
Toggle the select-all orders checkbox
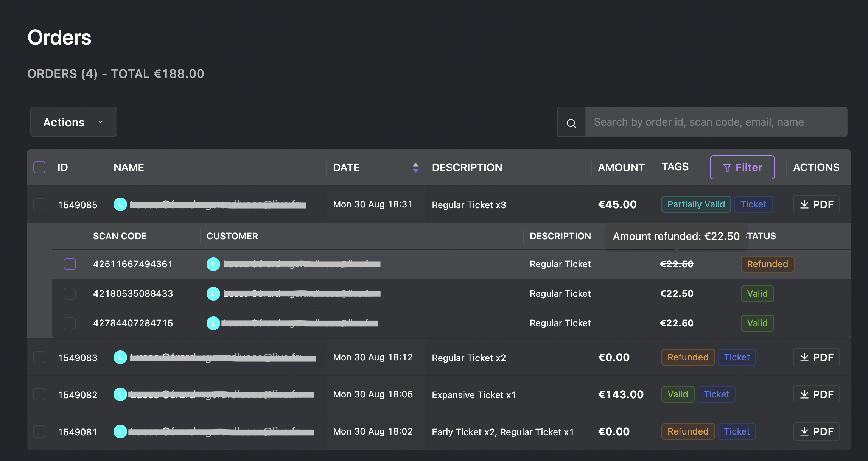point(39,167)
